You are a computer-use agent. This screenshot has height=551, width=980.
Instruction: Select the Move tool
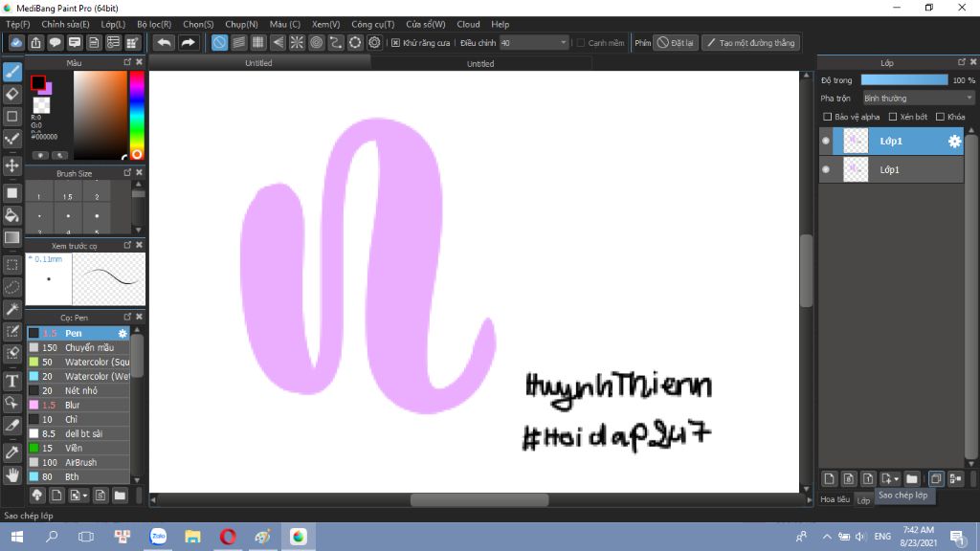11,165
